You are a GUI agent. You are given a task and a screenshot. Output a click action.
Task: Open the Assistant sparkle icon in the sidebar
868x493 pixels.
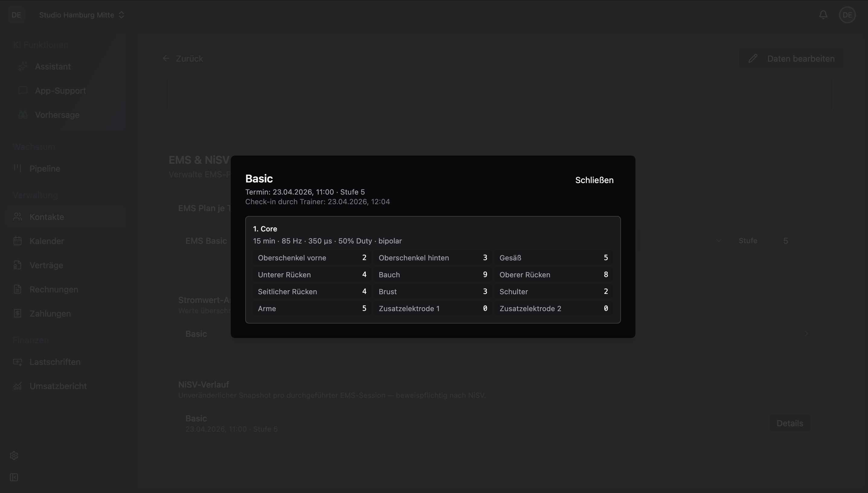[x=23, y=66]
